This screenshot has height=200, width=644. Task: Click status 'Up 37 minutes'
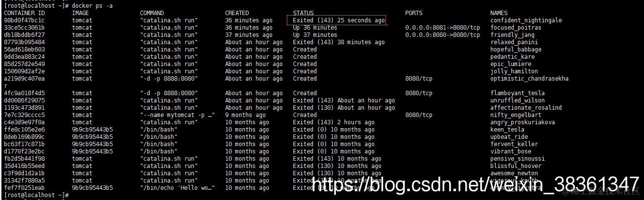[x=315, y=35]
